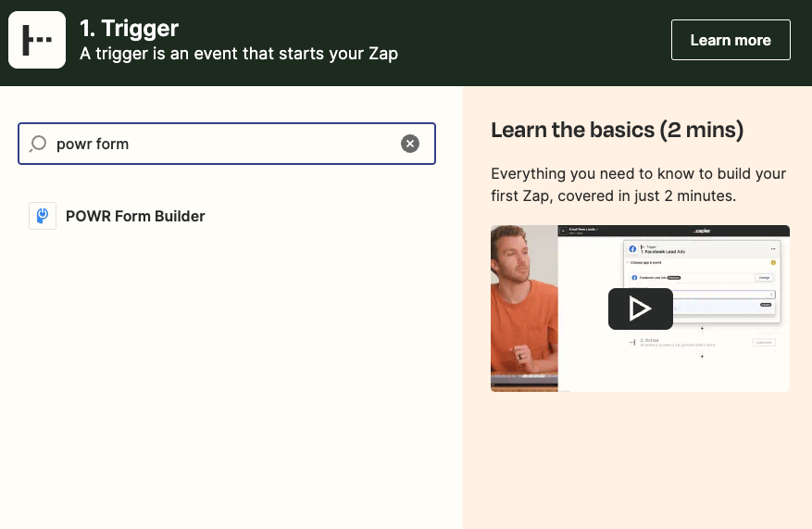Play the Learn the basics video

coord(640,309)
